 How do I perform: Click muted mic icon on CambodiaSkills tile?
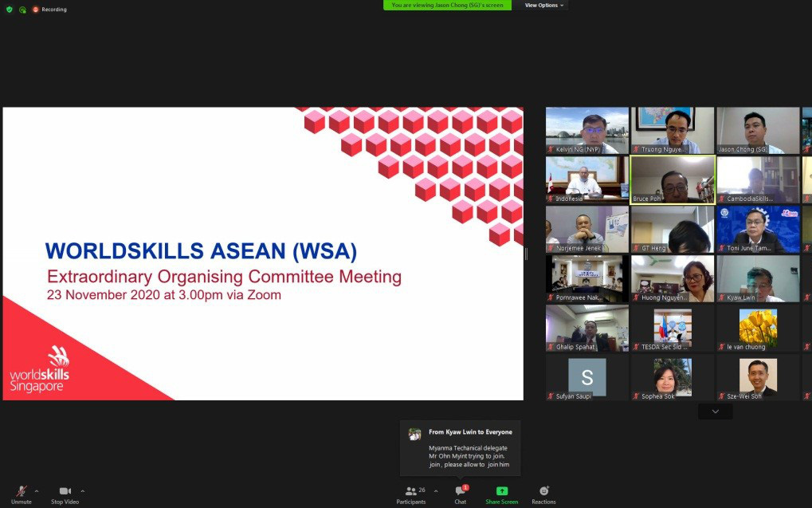pyautogui.click(x=721, y=199)
